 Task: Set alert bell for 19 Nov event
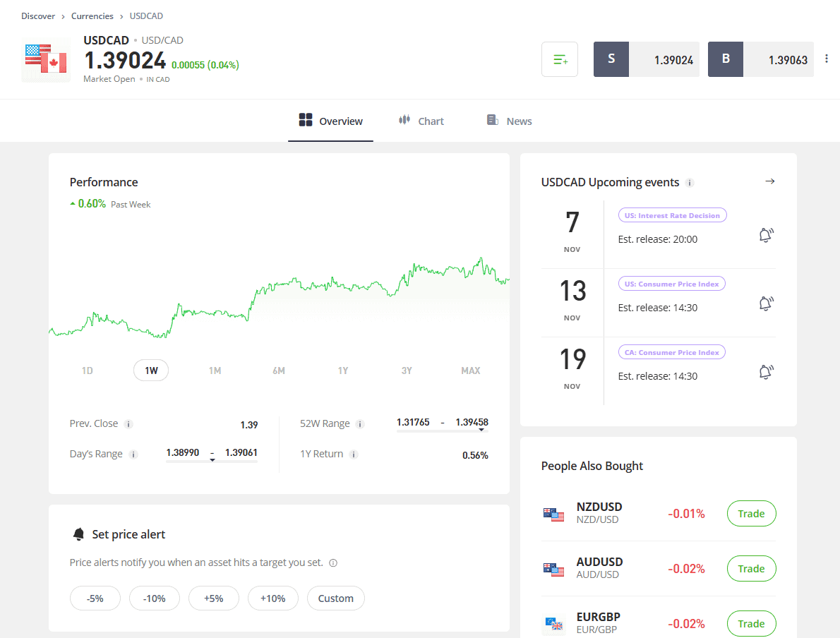767,372
